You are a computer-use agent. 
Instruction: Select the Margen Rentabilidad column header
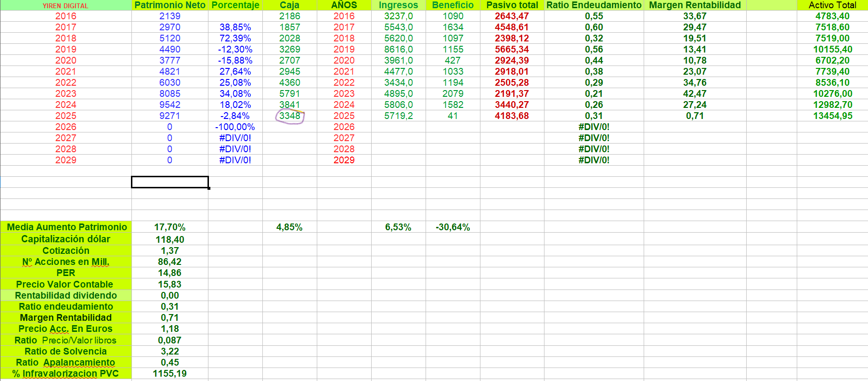coord(695,5)
